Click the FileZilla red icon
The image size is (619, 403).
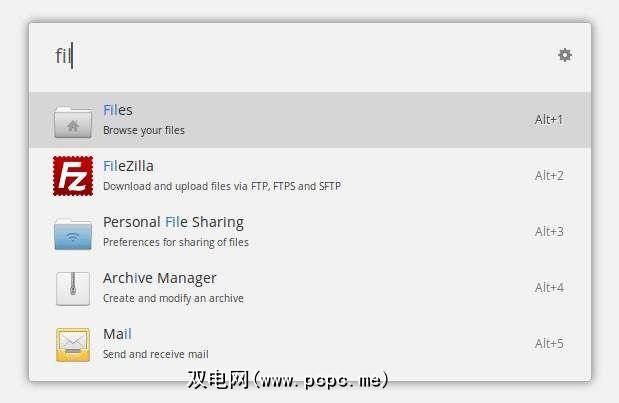pos(73,176)
